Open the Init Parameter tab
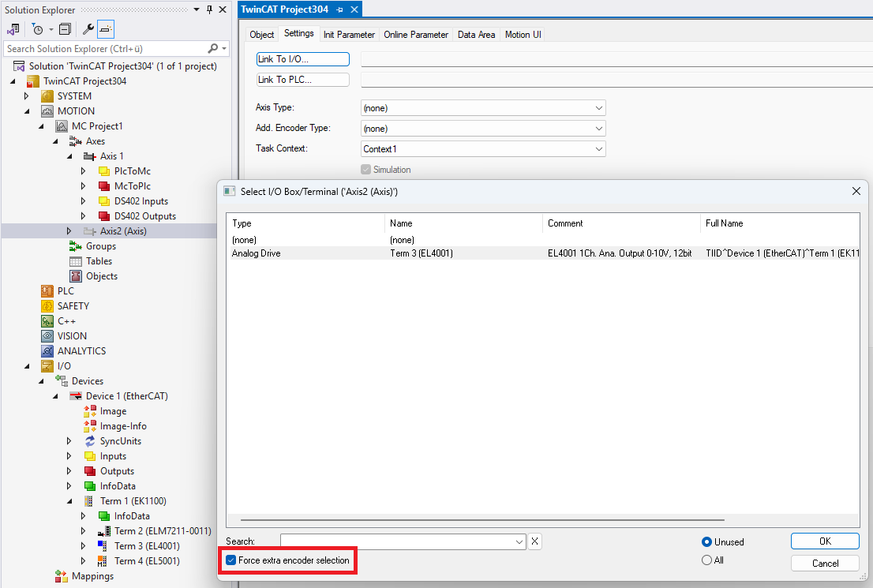This screenshot has height=588, width=873. (349, 35)
